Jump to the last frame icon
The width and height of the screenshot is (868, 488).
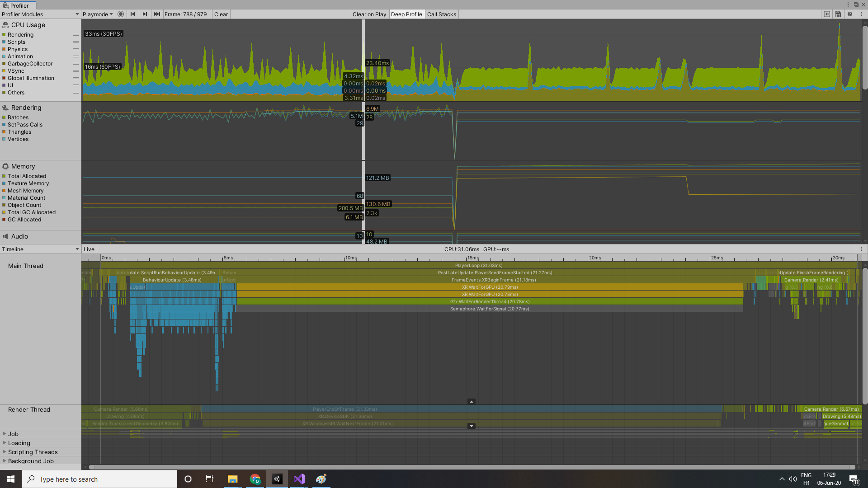(x=156, y=14)
